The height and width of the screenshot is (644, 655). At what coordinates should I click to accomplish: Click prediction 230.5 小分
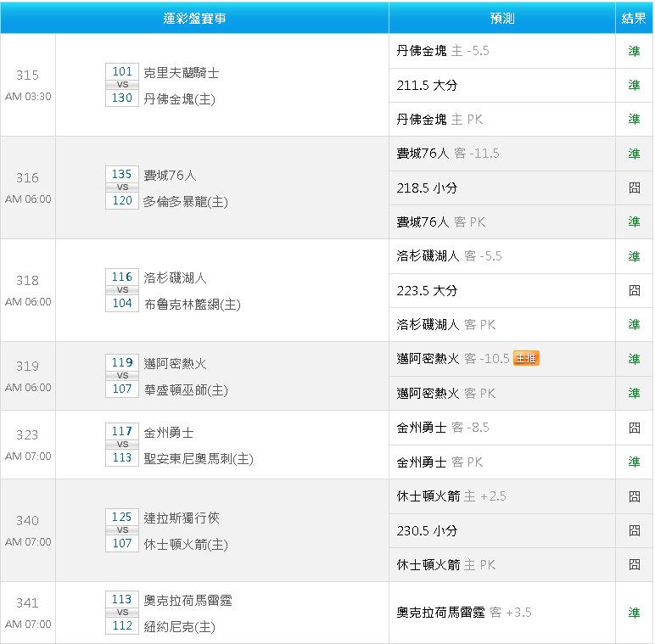(x=427, y=531)
